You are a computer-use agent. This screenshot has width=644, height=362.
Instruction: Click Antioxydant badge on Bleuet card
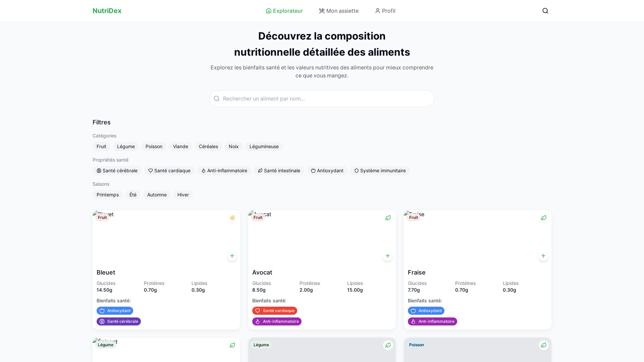point(115,311)
